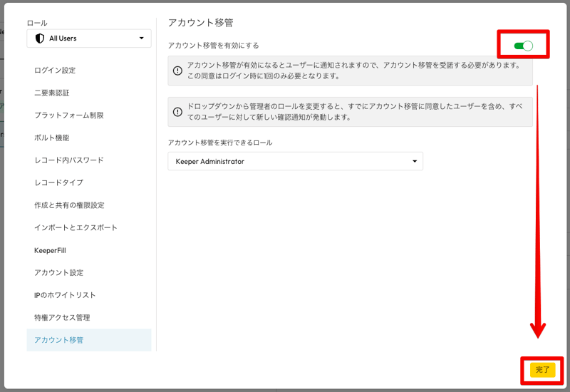570x392 pixels.
Task: Open ログイン設定 in the sidebar
Action: point(55,71)
